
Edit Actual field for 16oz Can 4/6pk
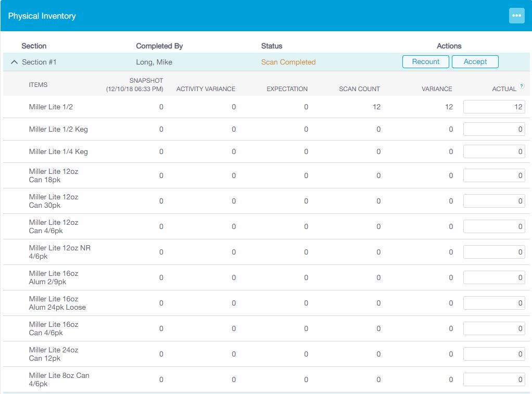[494, 328]
